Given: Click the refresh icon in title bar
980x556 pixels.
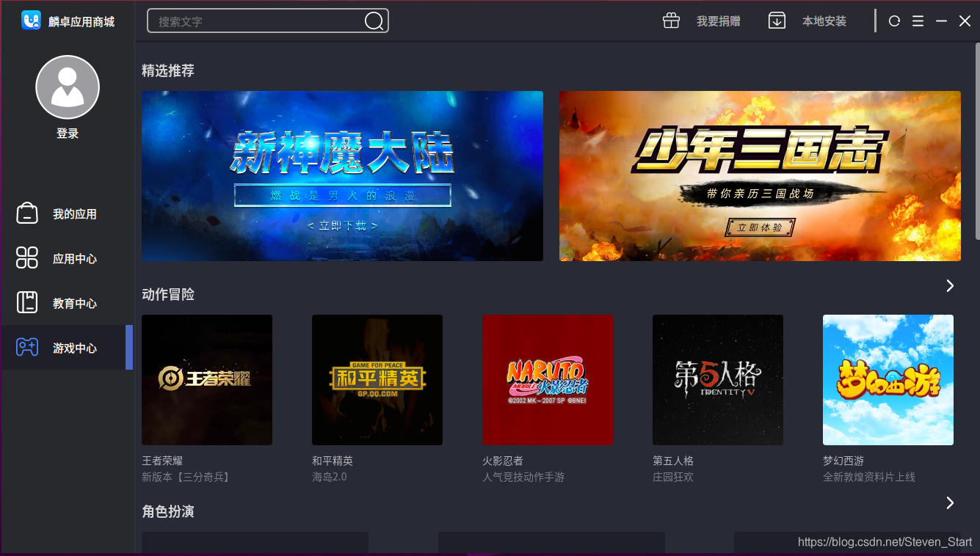Looking at the screenshot, I should (x=894, y=21).
